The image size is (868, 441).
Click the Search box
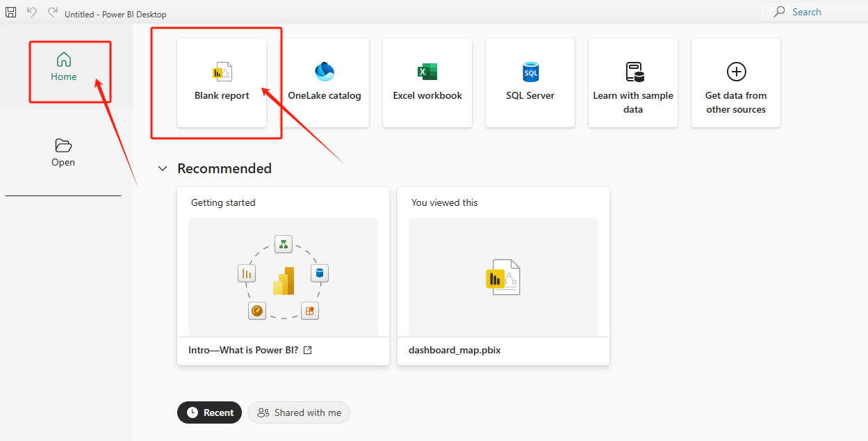[814, 12]
